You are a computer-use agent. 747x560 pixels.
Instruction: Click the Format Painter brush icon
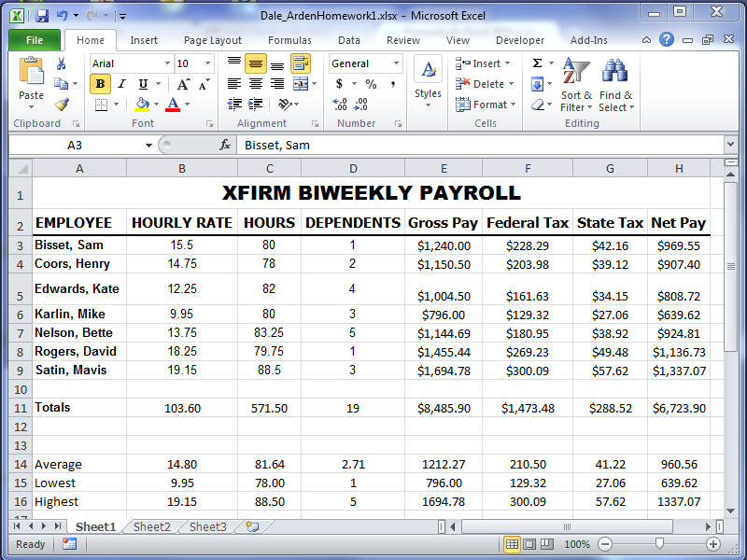62,105
